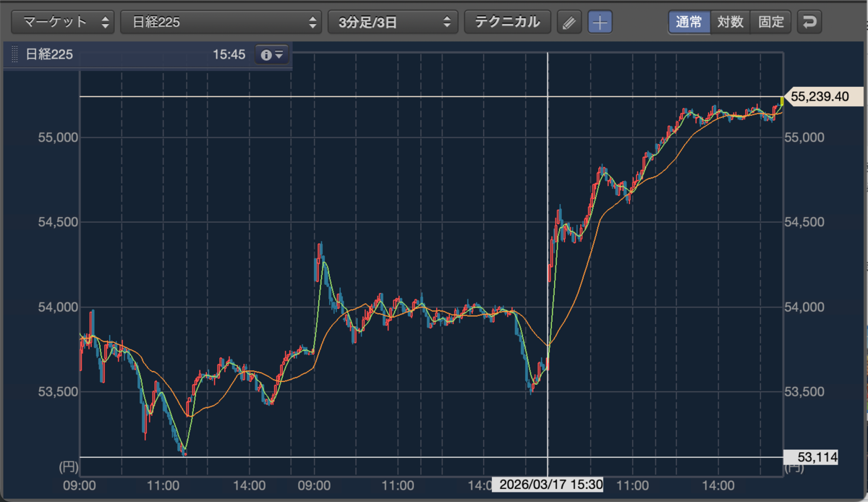868x502 pixels.
Task: Click the テクニカル button
Action: (507, 22)
